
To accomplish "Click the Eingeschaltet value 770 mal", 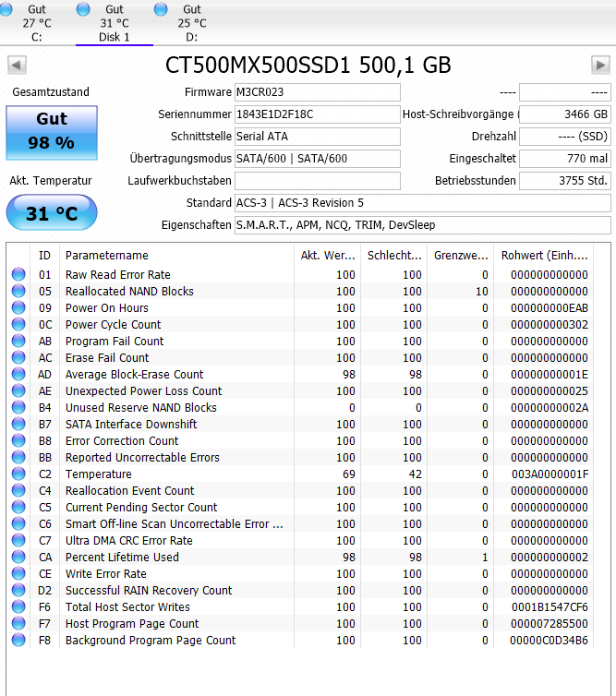I will pos(565,159).
